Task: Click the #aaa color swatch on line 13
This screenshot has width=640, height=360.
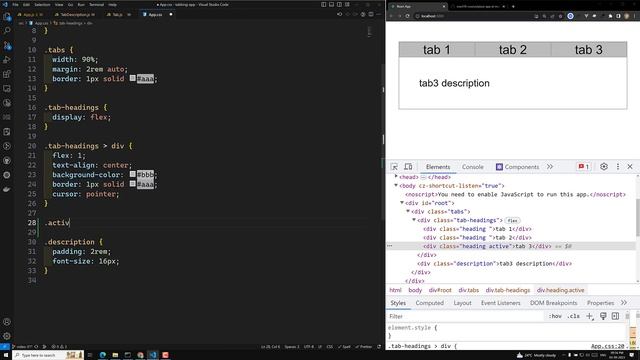Action: coord(133,78)
